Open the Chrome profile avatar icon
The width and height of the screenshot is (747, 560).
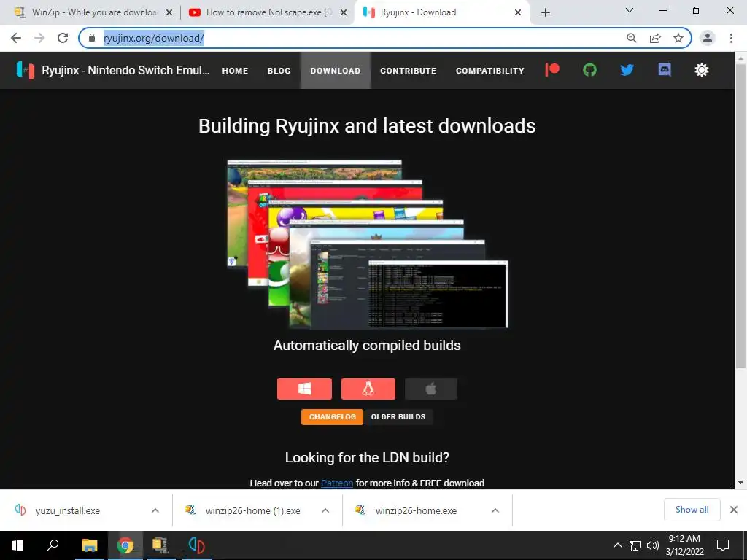pyautogui.click(x=708, y=38)
